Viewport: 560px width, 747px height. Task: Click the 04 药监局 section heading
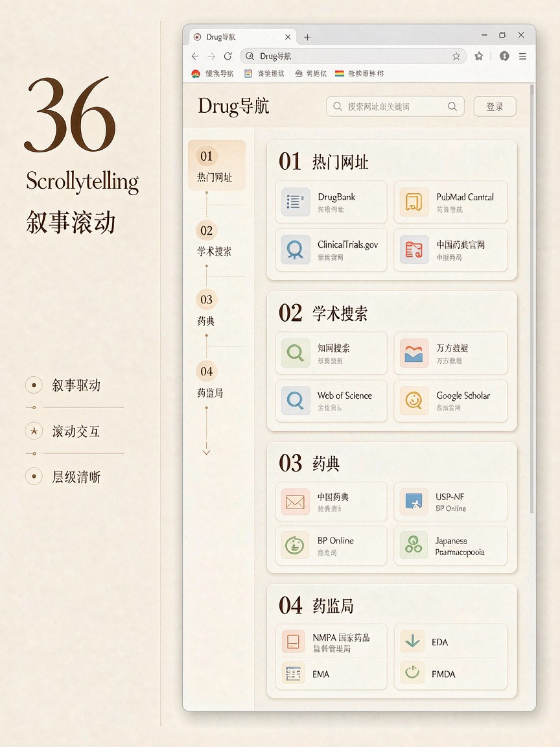click(316, 606)
